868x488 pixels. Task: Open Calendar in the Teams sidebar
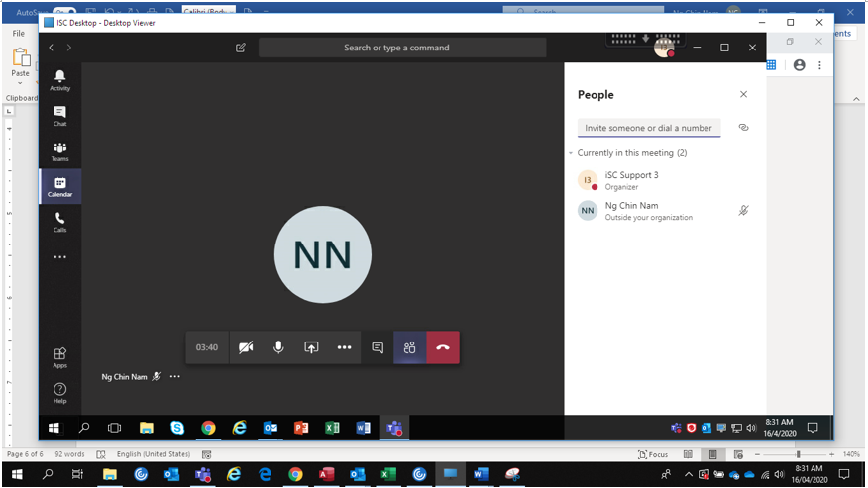[59, 186]
